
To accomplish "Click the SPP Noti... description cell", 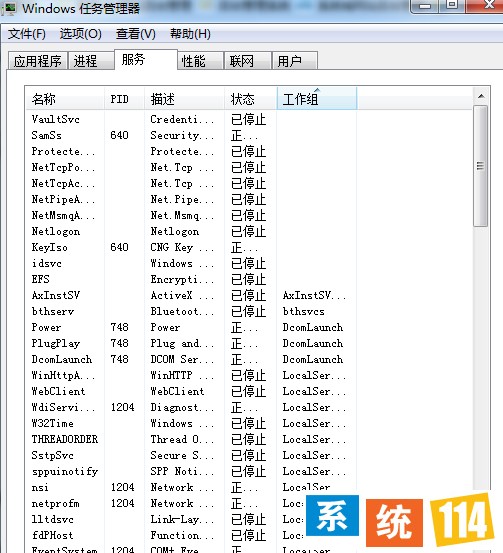I will pyautogui.click(x=182, y=471).
